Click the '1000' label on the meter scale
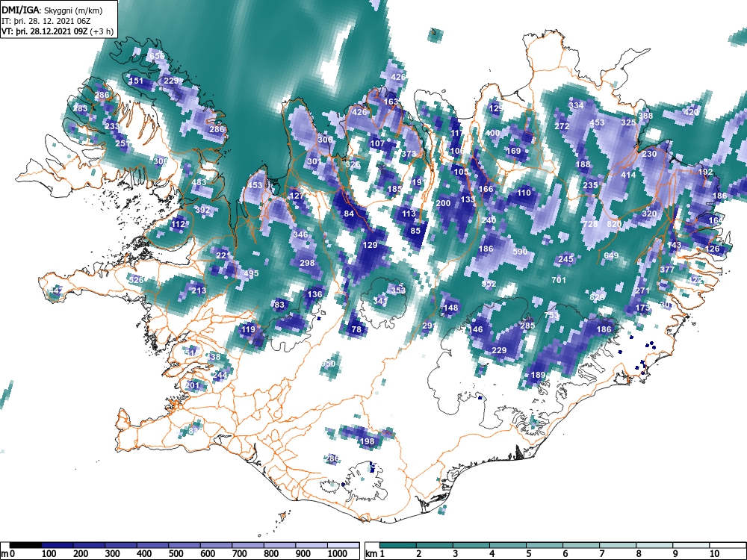 pos(338,553)
